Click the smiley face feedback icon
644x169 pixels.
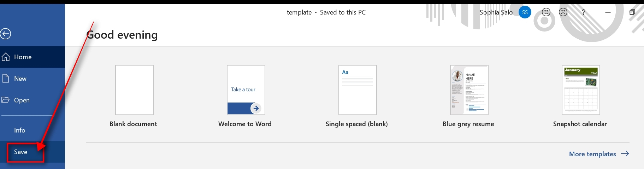tap(546, 12)
